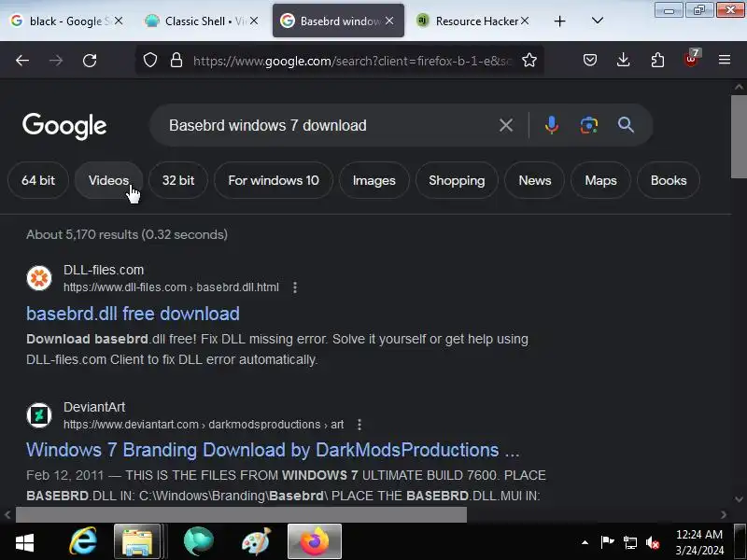Image resolution: width=747 pixels, height=560 pixels.
Task: Open 'basebrd.dll free download' result
Action: [x=133, y=314]
